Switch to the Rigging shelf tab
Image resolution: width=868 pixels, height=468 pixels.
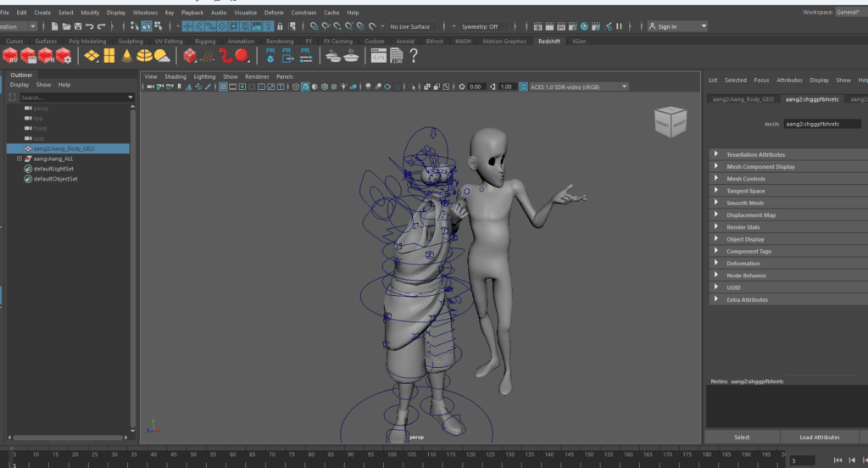point(205,41)
